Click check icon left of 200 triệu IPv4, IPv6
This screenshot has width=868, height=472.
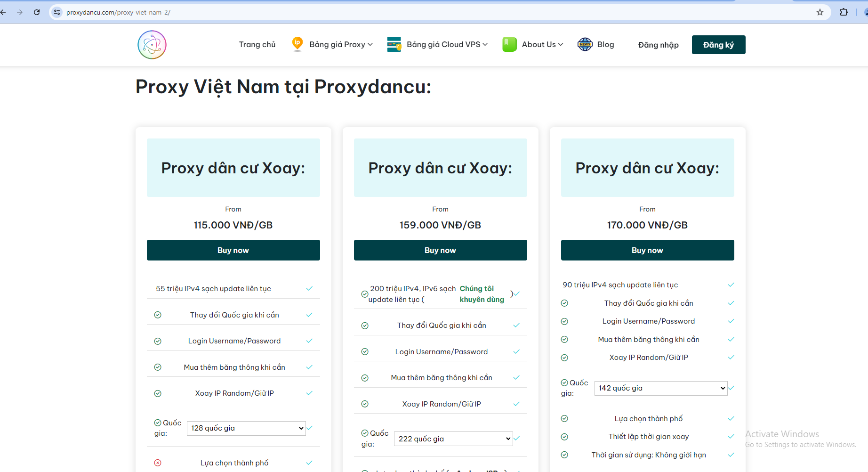click(364, 294)
